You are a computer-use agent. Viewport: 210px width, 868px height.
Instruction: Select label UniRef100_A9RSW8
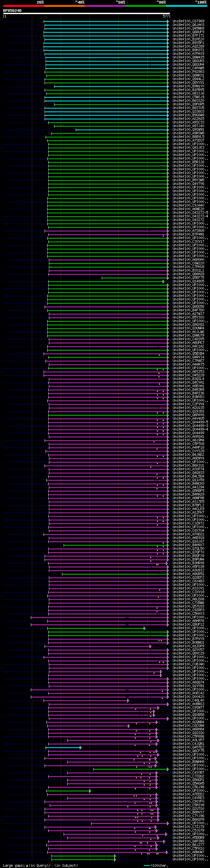click(188, 133)
